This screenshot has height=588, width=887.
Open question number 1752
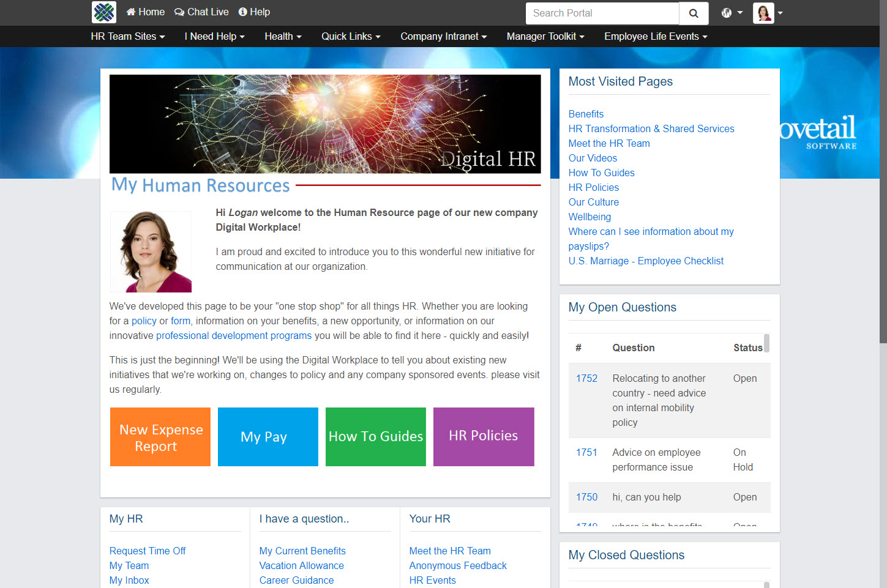click(x=586, y=379)
